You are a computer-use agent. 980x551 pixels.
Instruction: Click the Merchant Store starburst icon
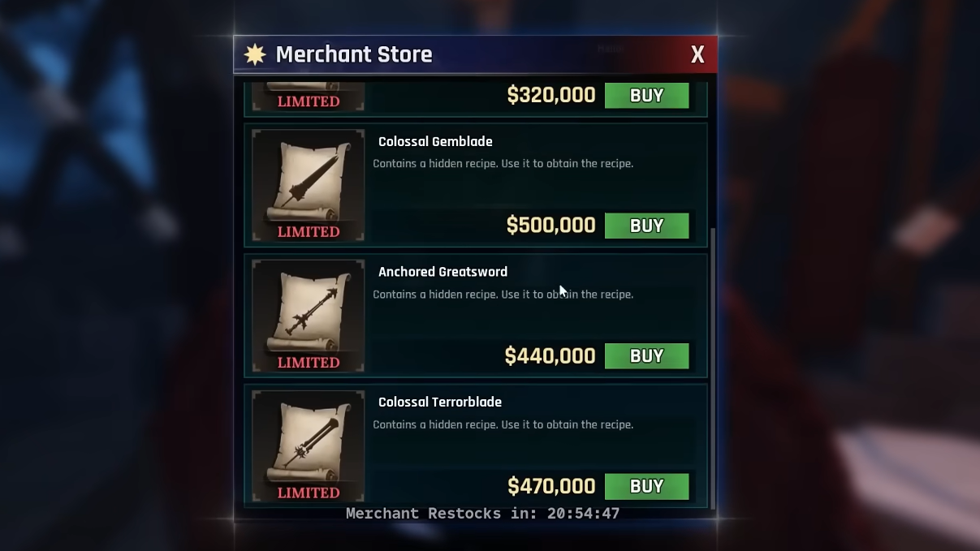[x=255, y=54]
